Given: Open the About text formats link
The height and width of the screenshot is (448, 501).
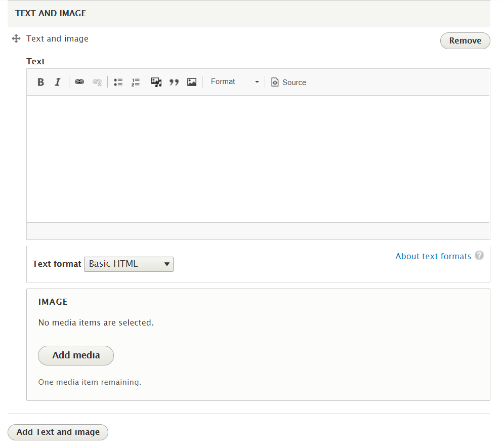Looking at the screenshot, I should click(433, 256).
